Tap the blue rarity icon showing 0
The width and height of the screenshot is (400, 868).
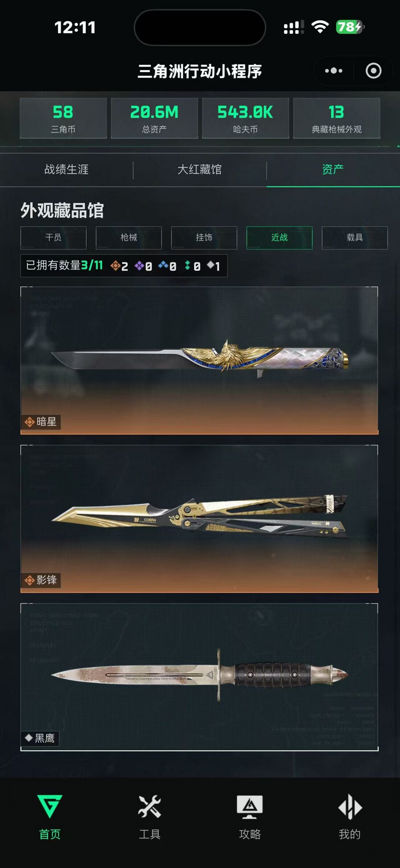click(163, 265)
